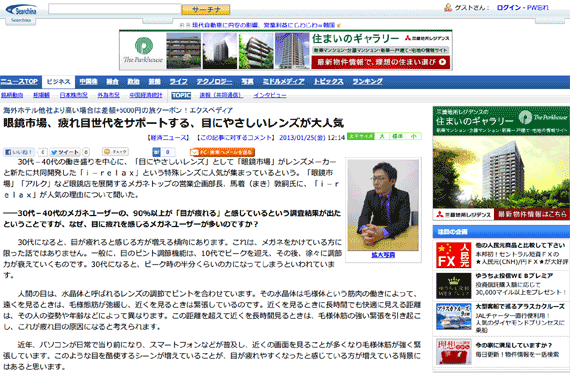570x379 pixels.
Task: Click the 人民元 FX ad thumbnail
Action: coord(454,255)
